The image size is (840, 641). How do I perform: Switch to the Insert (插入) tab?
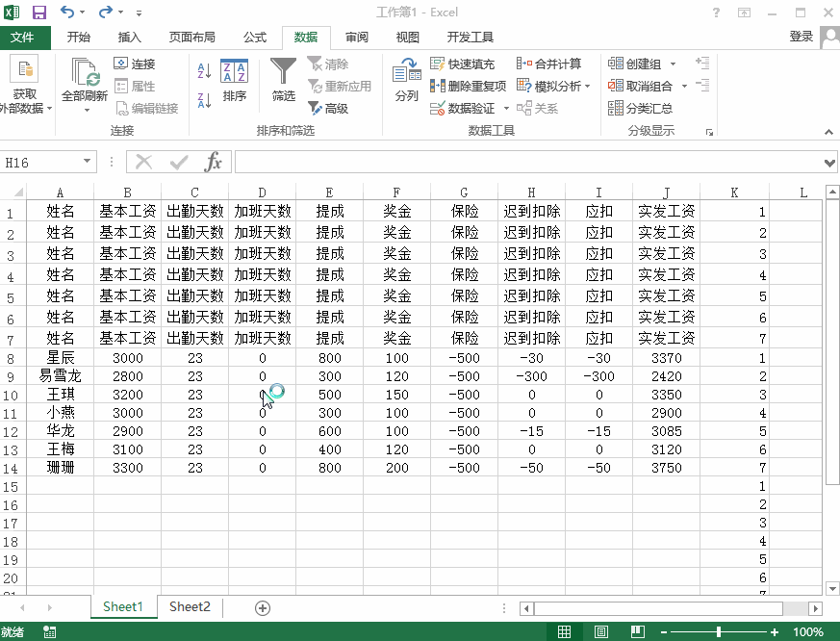tap(129, 37)
